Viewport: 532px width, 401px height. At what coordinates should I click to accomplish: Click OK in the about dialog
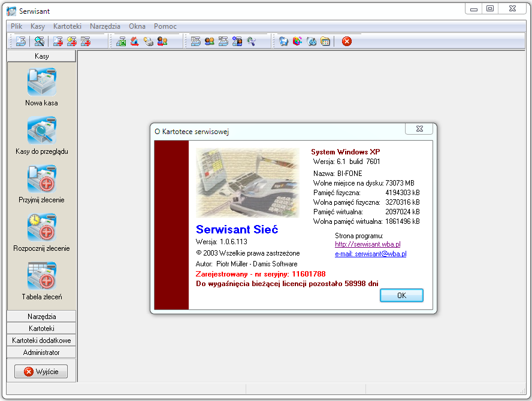[x=401, y=295]
